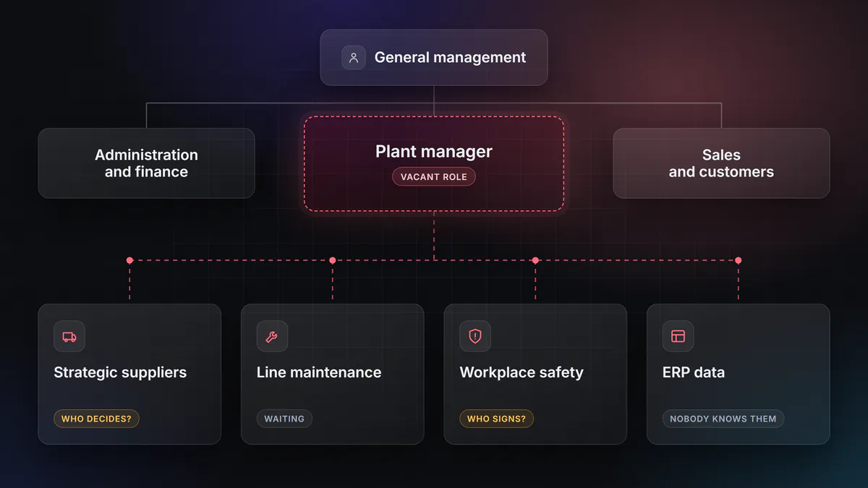Click the ERP data title
868x488 pixels.
(694, 372)
